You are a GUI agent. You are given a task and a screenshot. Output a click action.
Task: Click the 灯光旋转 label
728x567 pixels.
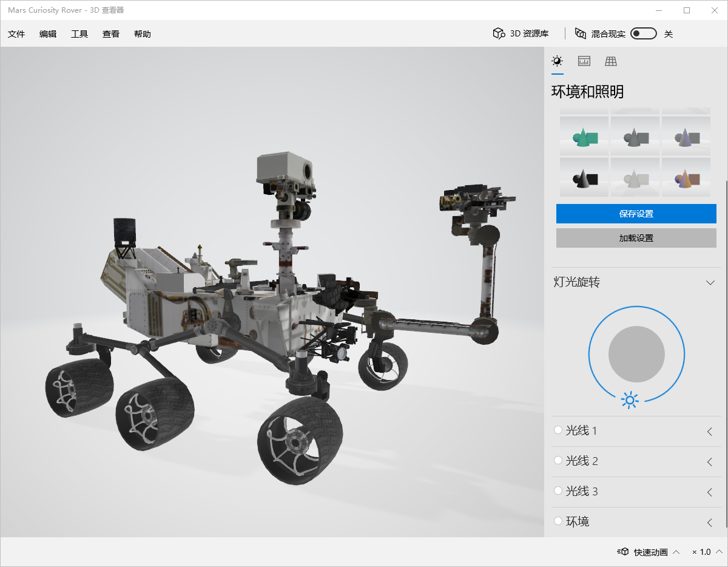point(576,282)
